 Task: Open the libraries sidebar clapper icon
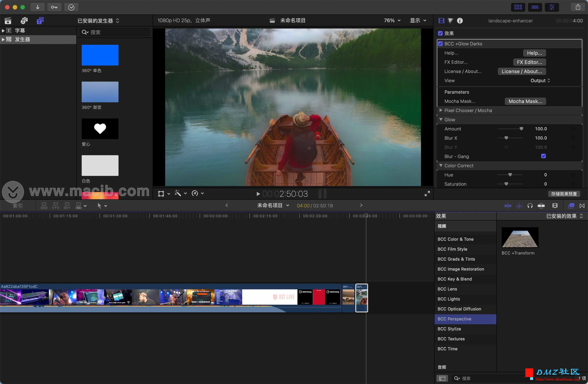[8, 21]
